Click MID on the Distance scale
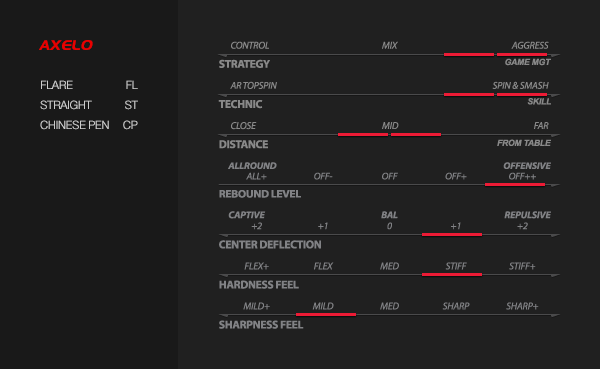This screenshot has width=600, height=369. point(390,126)
